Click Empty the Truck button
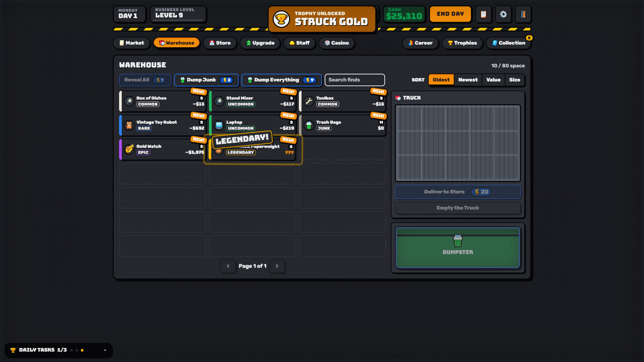Screen dimensions: 644x362 (458, 208)
